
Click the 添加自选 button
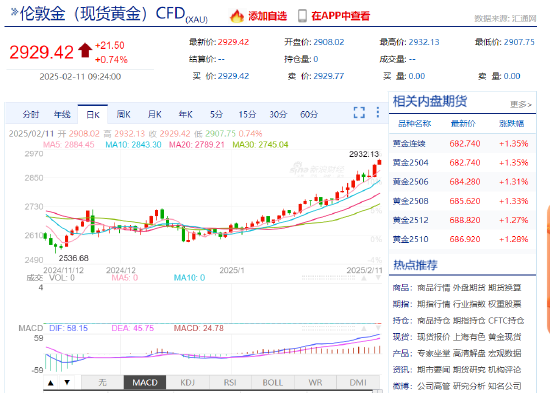(x=268, y=16)
